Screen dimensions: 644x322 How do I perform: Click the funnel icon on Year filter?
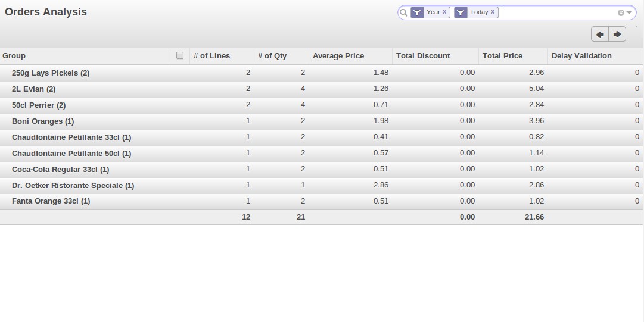[417, 12]
